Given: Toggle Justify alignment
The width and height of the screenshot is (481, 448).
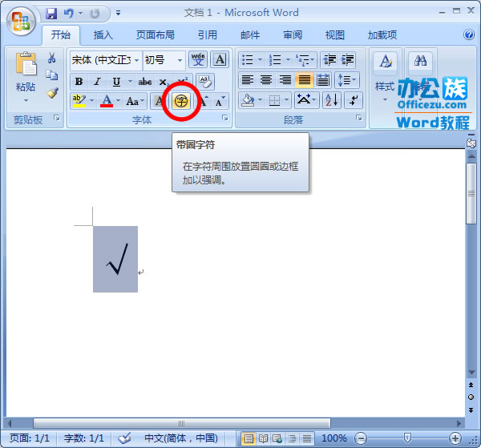Looking at the screenshot, I should (x=304, y=80).
